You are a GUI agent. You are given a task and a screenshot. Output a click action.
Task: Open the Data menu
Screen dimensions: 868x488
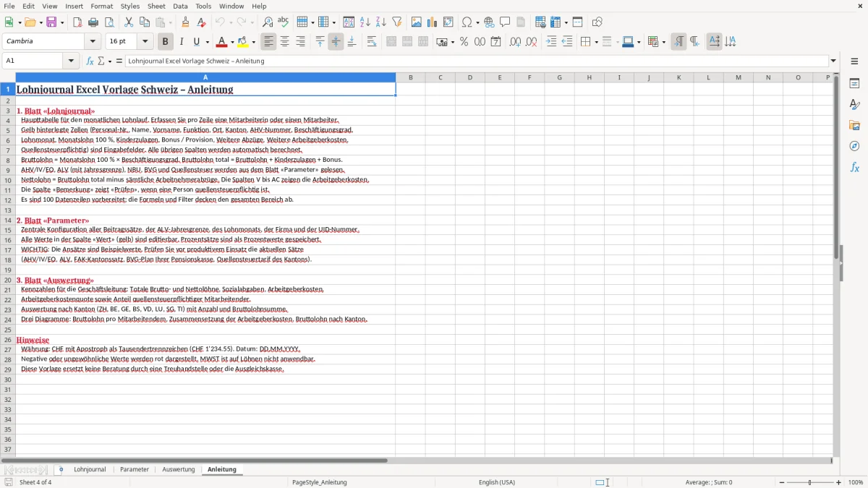coord(180,6)
